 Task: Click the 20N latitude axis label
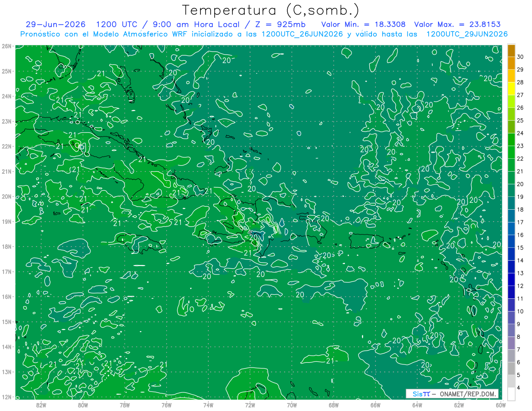pos(7,196)
